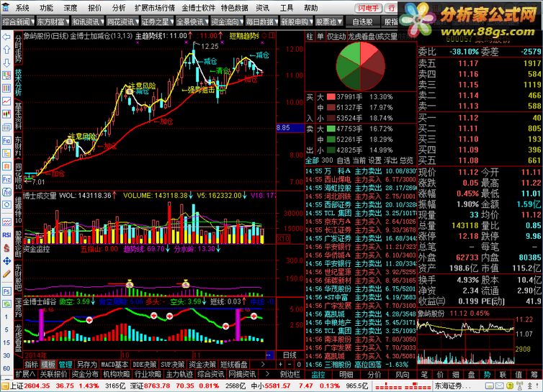The width and height of the screenshot is (543, 392).
Task: Toggle the 仅主动 filter button
Action: 336,37
